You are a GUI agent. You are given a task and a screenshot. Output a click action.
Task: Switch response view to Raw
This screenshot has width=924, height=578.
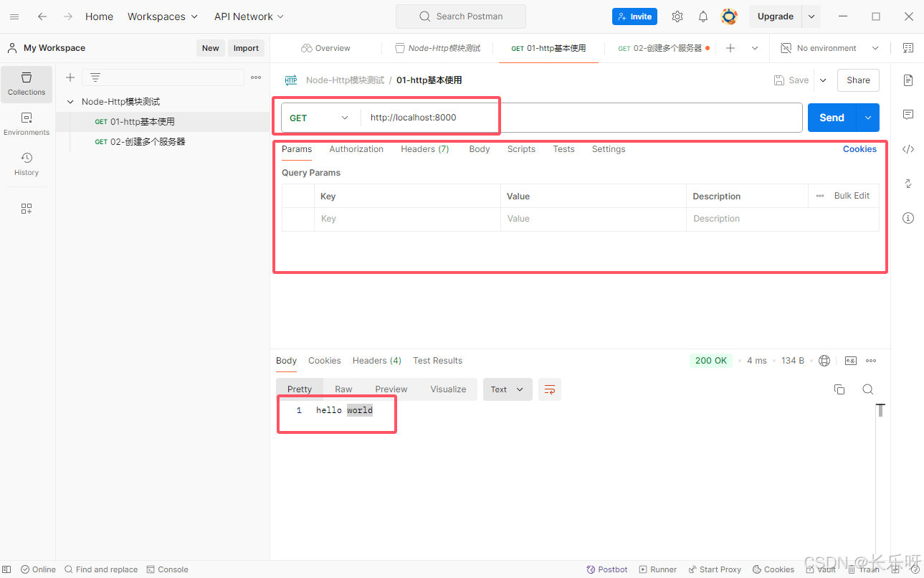click(343, 389)
